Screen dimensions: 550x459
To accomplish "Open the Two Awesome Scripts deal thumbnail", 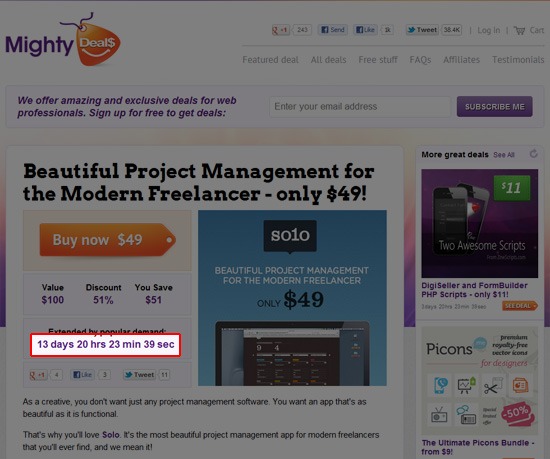I will click(x=479, y=223).
